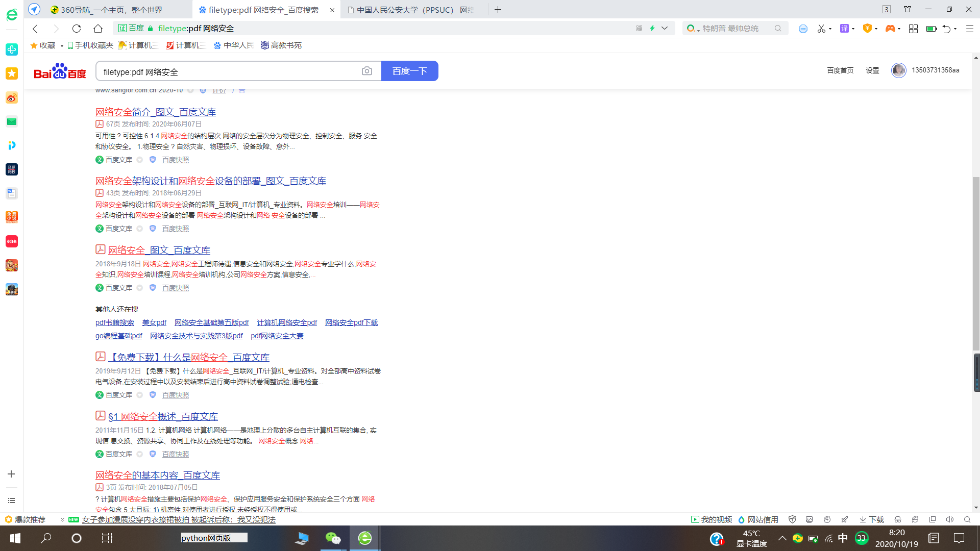Screen dimensions: 980x551
Task: Switch to the 360导航 tab
Action: pyautogui.click(x=111, y=10)
